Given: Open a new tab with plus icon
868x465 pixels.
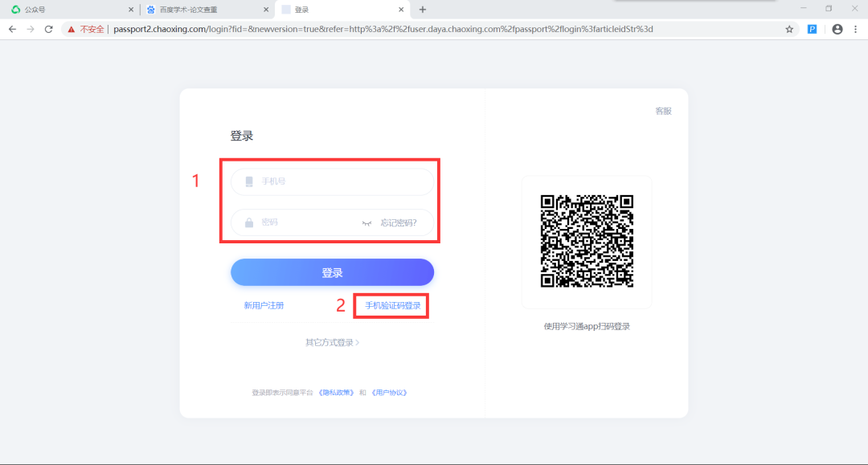Looking at the screenshot, I should click(x=423, y=10).
